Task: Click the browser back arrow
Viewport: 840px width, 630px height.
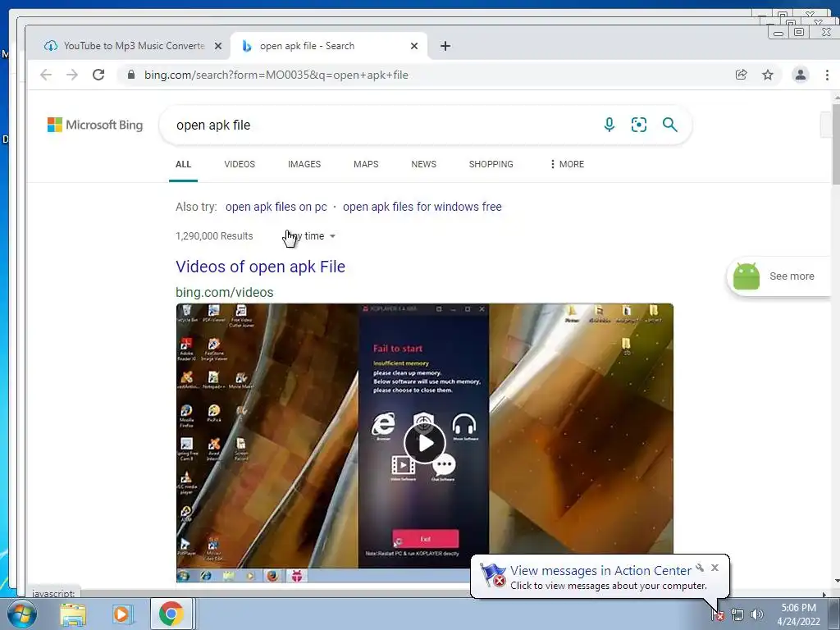Action: tap(46, 75)
